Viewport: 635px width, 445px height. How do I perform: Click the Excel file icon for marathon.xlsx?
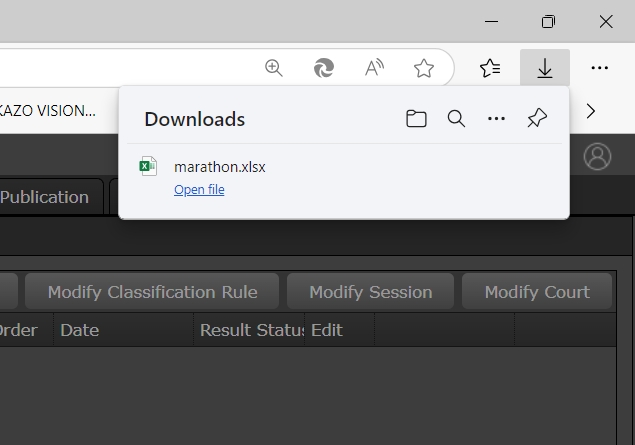pyautogui.click(x=149, y=167)
